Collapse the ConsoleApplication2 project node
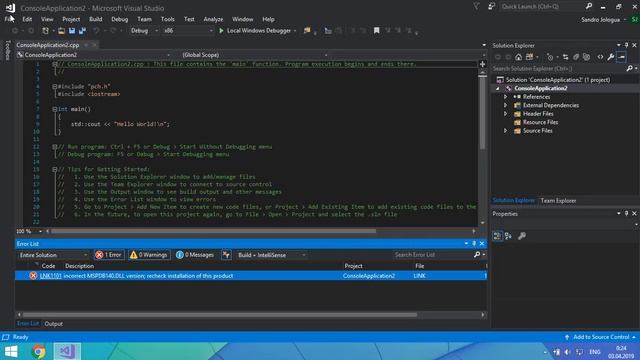The width and height of the screenshot is (640, 360). click(x=498, y=89)
